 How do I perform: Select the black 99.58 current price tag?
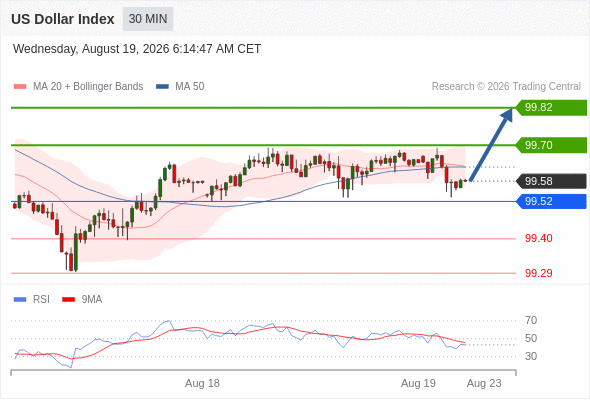coord(551,181)
